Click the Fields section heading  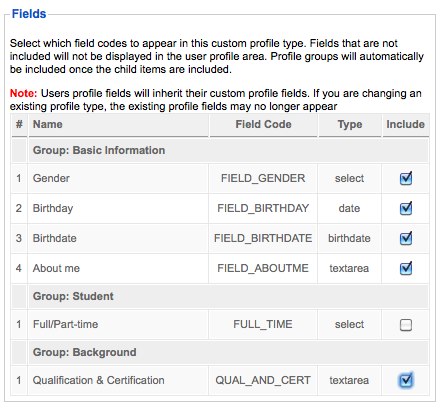(x=29, y=14)
